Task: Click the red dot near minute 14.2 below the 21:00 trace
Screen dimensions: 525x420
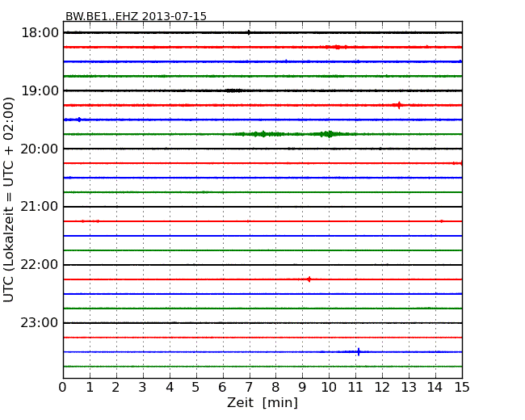Action: pyautogui.click(x=442, y=221)
